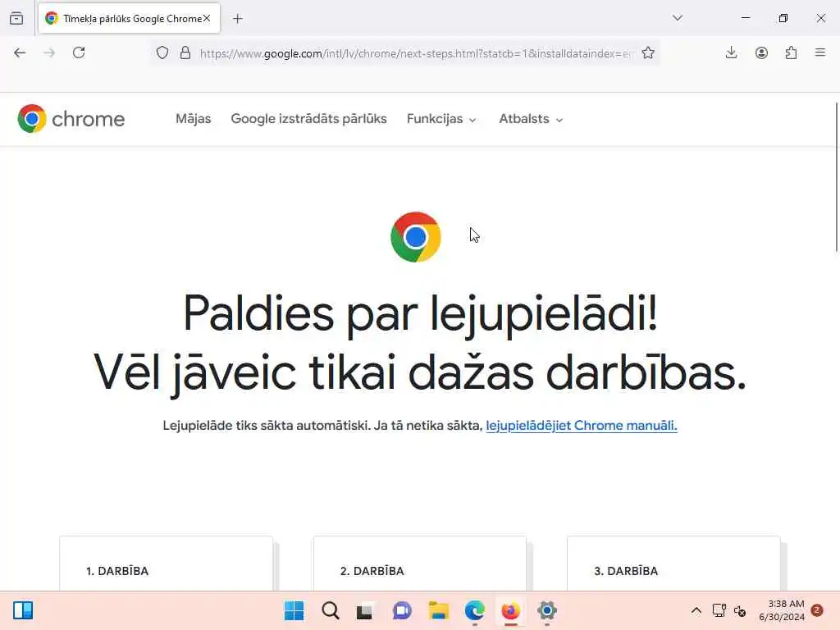
Task: Launch Microsoft Edge from the taskbar
Action: (x=475, y=610)
